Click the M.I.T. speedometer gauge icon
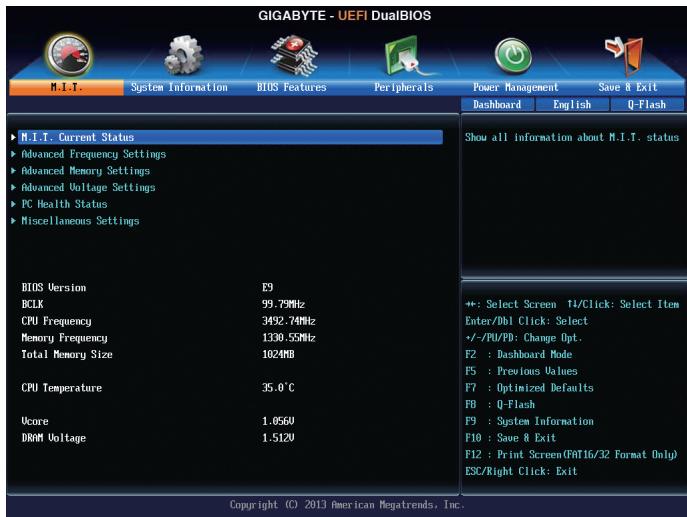This screenshot has height=517, width=687. pos(69,56)
